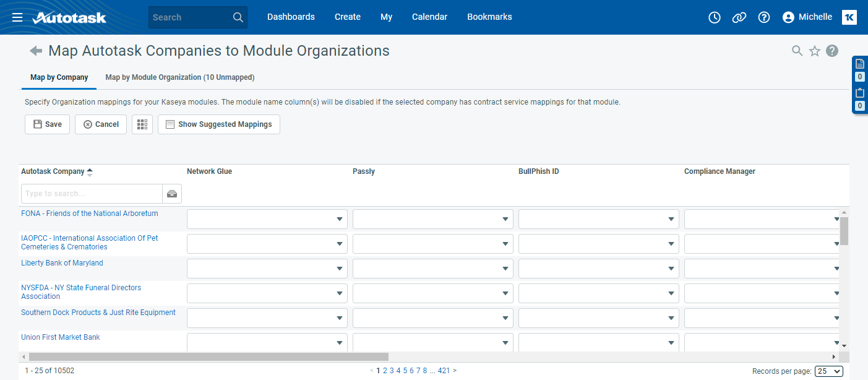868x380 pixels.
Task: Open the Bookmarks menu
Action: coord(489,17)
